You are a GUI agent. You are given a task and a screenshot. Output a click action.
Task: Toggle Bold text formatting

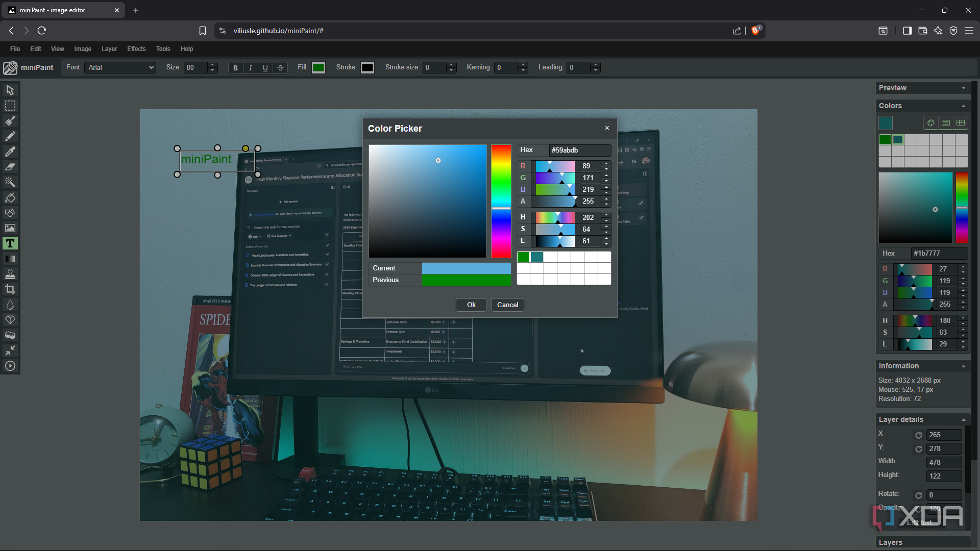[x=235, y=68]
